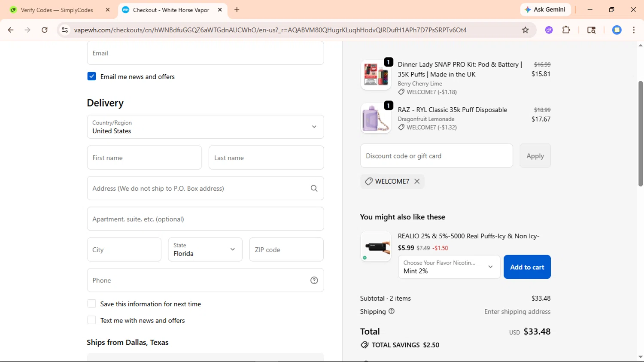Click the page vertical scrollbar thumb

[x=640, y=133]
